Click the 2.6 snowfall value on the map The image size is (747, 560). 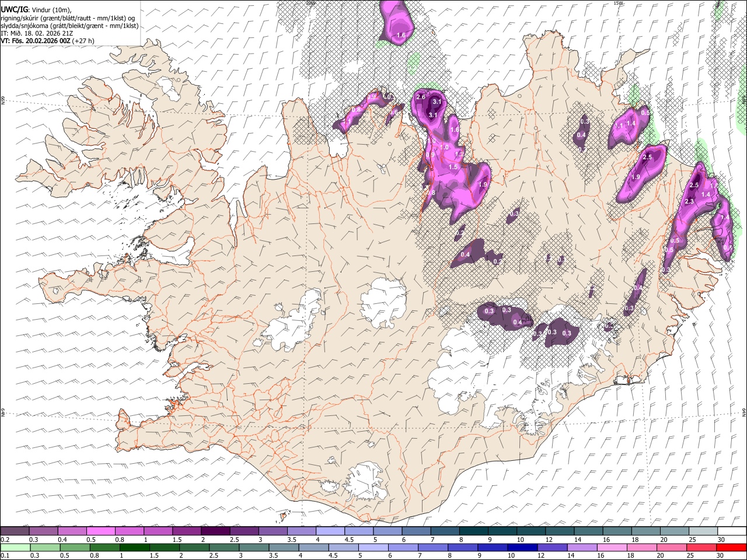tap(421, 97)
